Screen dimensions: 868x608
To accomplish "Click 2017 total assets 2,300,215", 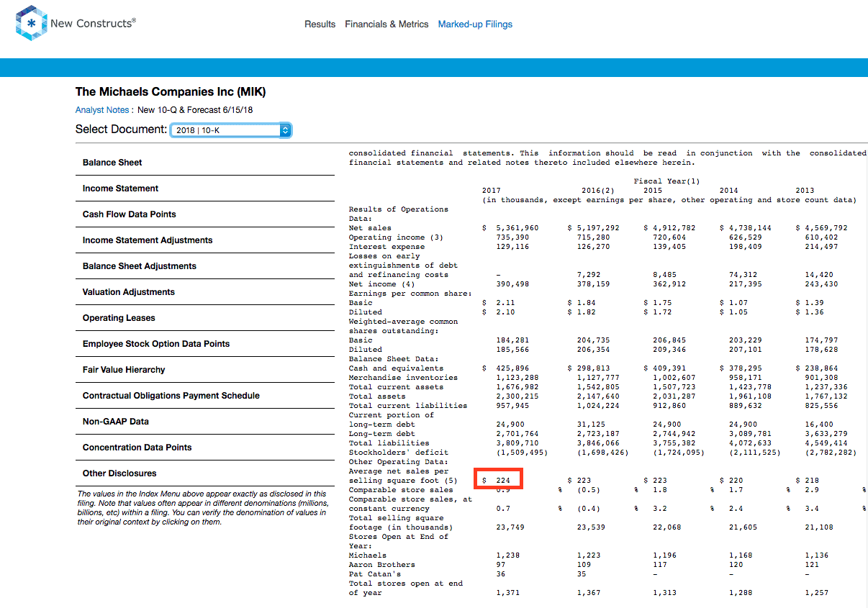I will pos(517,396).
